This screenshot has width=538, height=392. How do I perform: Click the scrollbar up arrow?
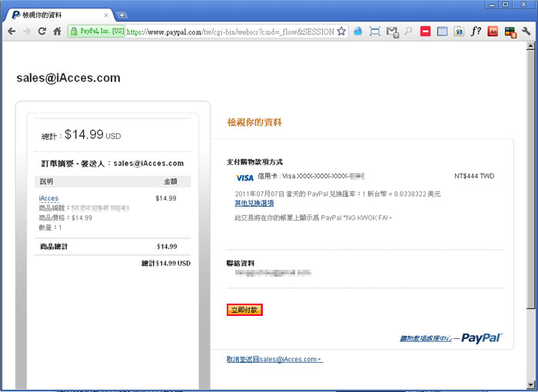[531, 45]
